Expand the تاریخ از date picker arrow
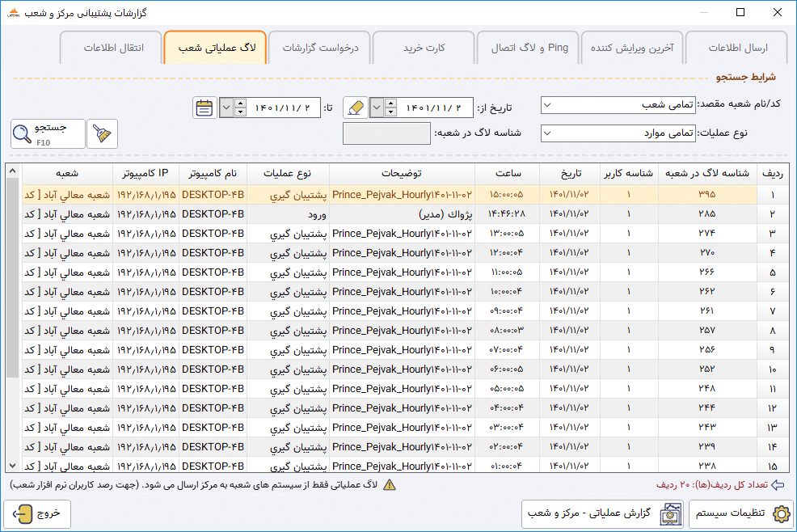 377,108
